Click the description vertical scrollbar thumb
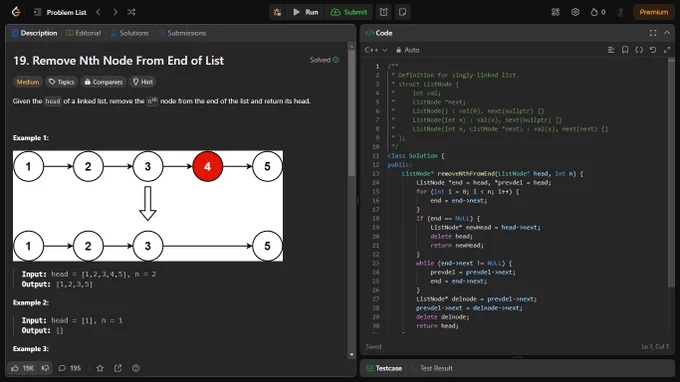Screen dimensions: 680x382 [351, 113]
